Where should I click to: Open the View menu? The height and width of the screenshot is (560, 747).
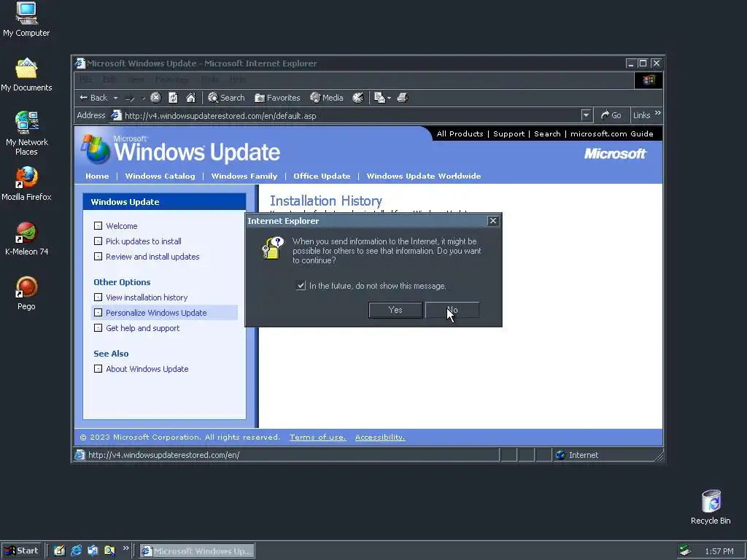tap(136, 79)
